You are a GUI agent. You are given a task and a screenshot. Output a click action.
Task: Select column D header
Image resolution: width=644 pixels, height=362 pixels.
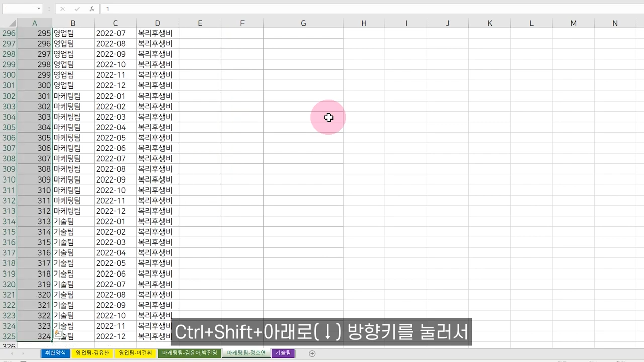[157, 23]
